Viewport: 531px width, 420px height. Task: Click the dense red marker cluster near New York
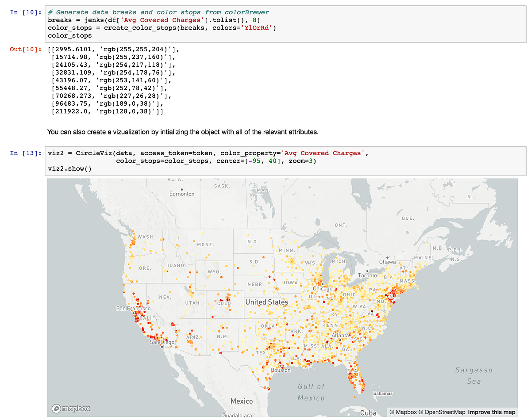(393, 293)
